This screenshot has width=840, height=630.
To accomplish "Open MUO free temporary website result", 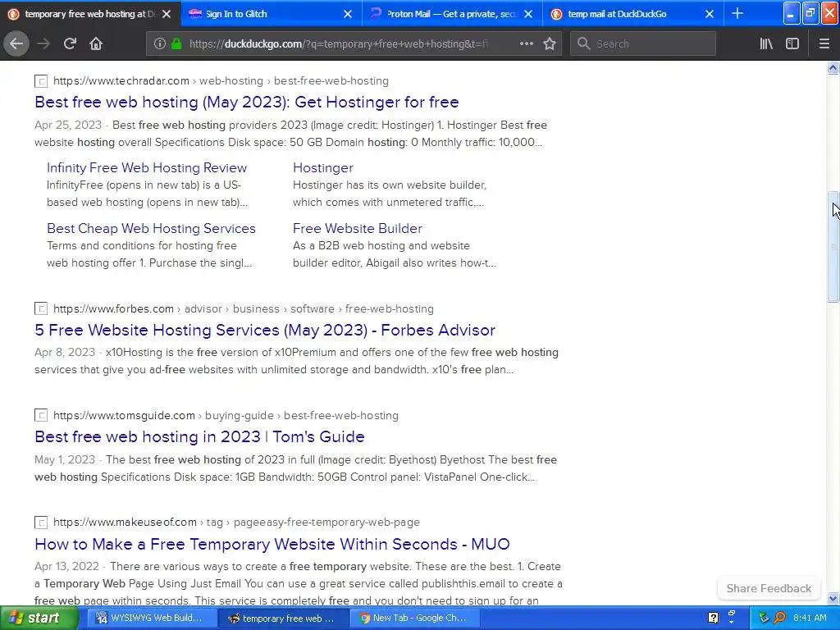I will 272,544.
